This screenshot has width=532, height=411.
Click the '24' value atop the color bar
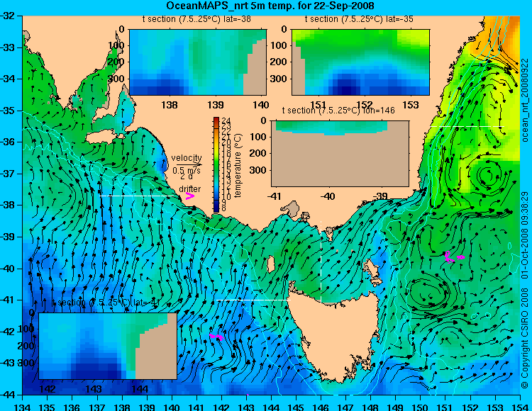tap(226, 120)
